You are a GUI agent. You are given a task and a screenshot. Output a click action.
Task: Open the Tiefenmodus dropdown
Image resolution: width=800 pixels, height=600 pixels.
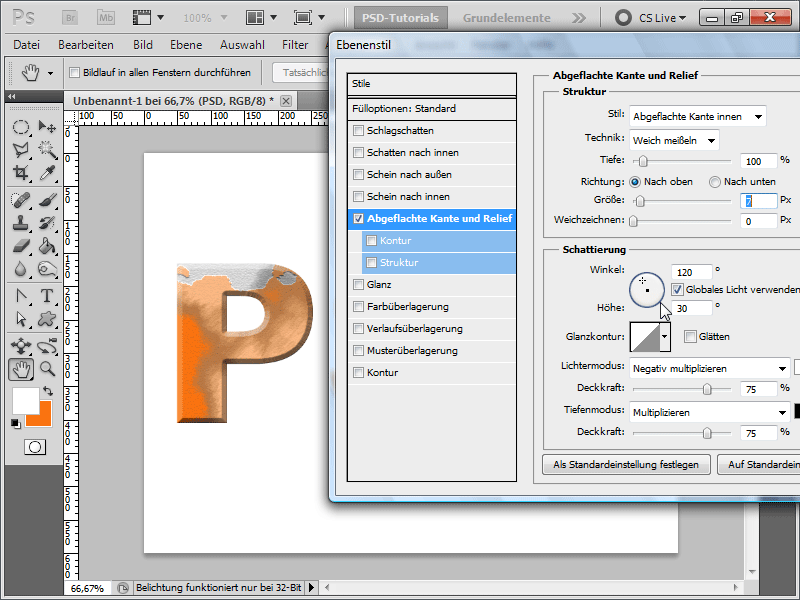710,412
